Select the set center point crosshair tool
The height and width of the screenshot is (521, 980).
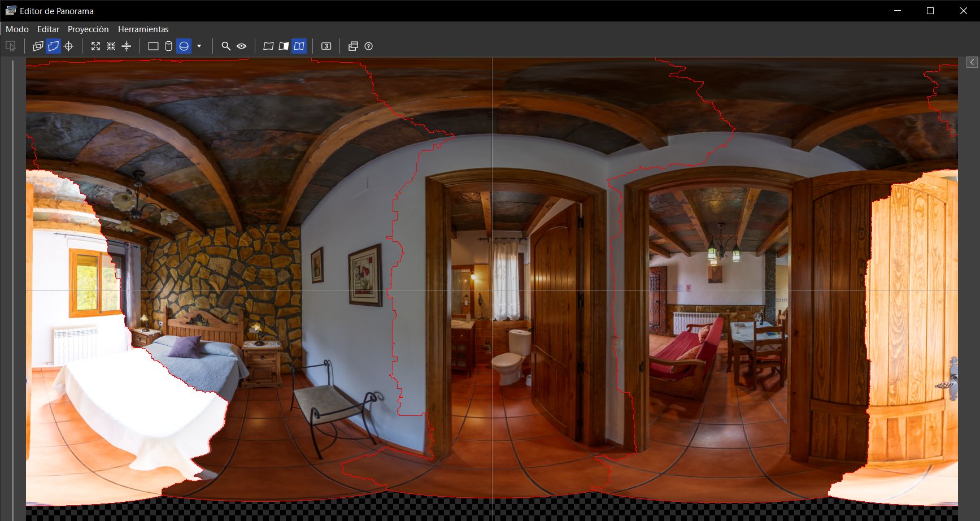coord(69,46)
